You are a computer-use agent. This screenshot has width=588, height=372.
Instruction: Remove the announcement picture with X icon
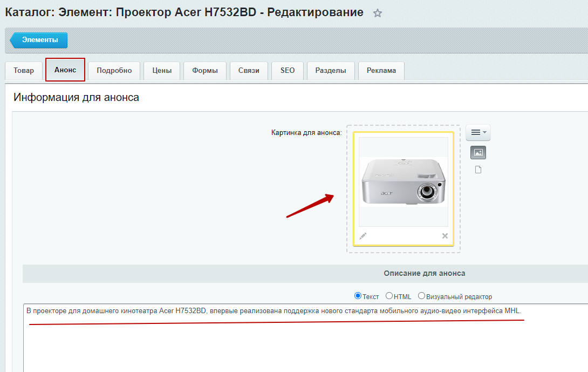(445, 236)
